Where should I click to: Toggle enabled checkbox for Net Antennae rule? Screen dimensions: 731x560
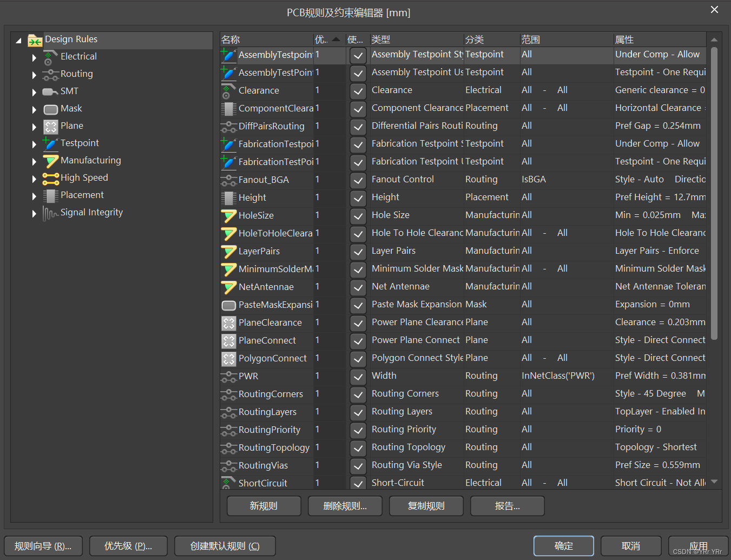(x=358, y=287)
